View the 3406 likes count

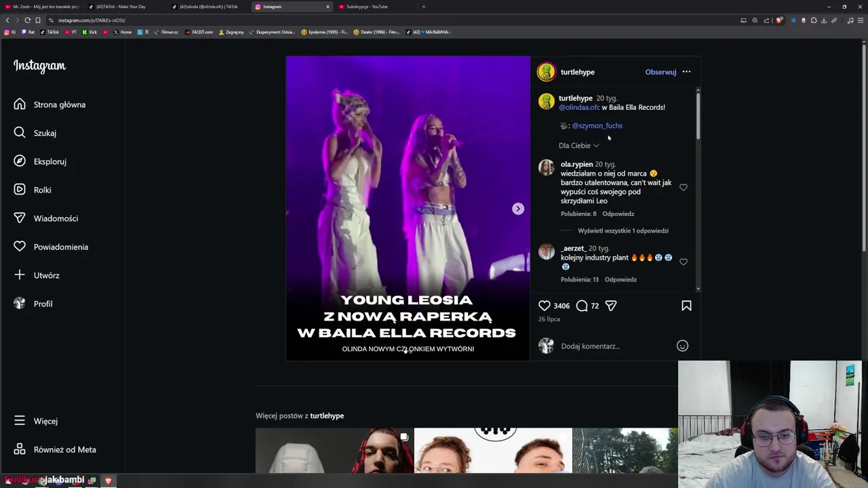click(x=561, y=306)
